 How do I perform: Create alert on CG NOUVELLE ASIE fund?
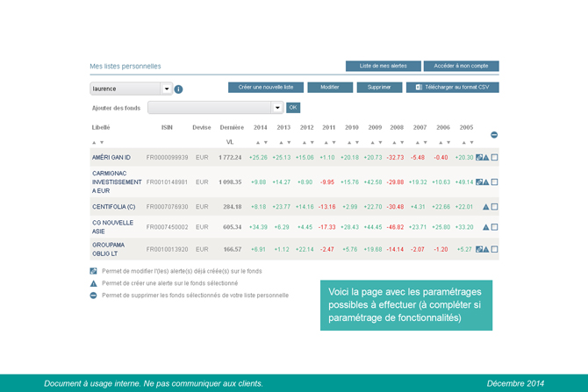tap(486, 227)
